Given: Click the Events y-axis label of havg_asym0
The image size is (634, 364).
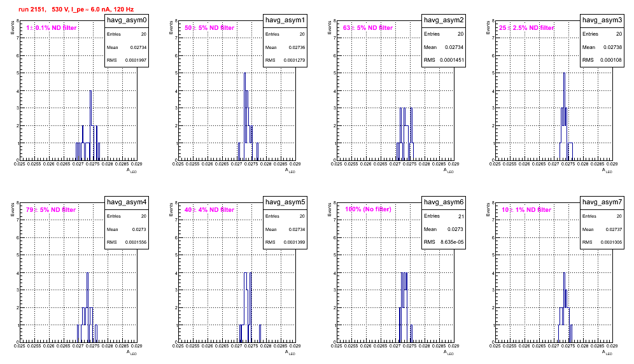Looking at the screenshot, I should tap(12, 27).
